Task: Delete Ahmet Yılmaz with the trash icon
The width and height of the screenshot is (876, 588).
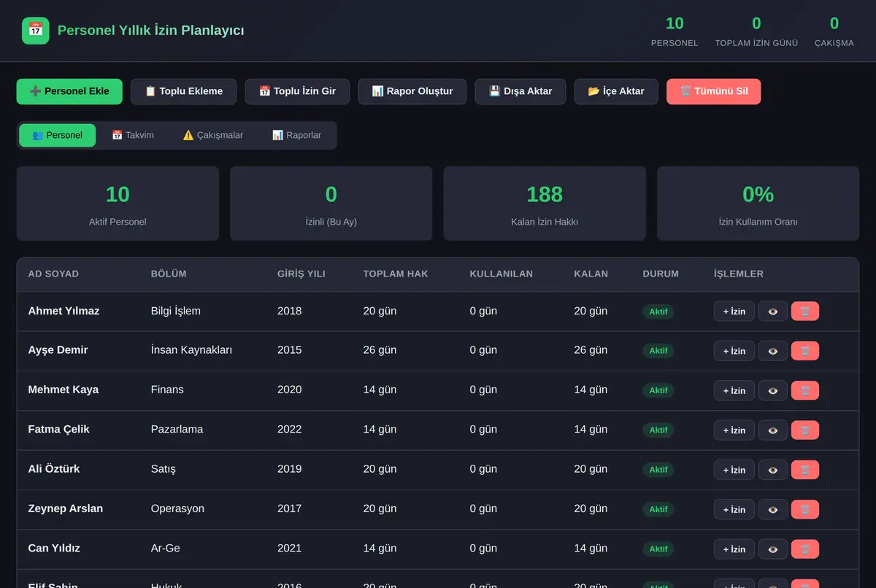Action: click(x=805, y=312)
